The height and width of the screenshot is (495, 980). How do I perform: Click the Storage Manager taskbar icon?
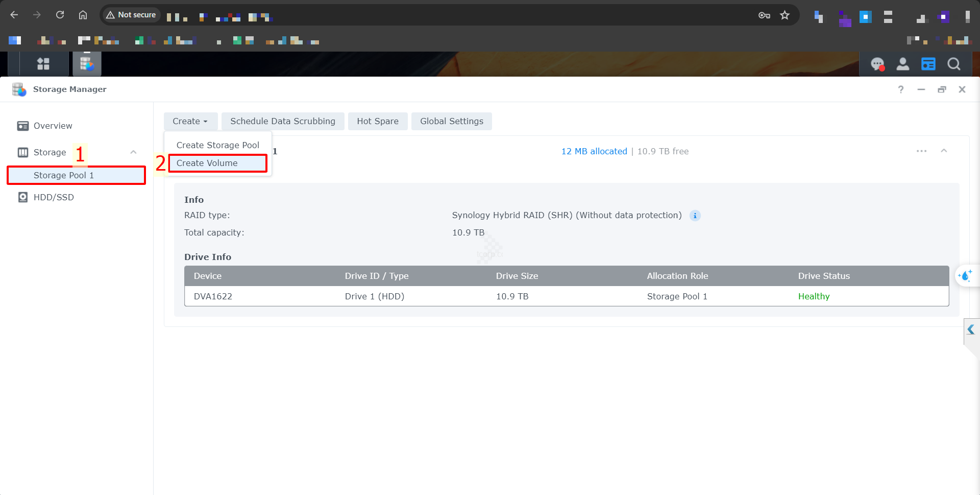[x=87, y=64]
